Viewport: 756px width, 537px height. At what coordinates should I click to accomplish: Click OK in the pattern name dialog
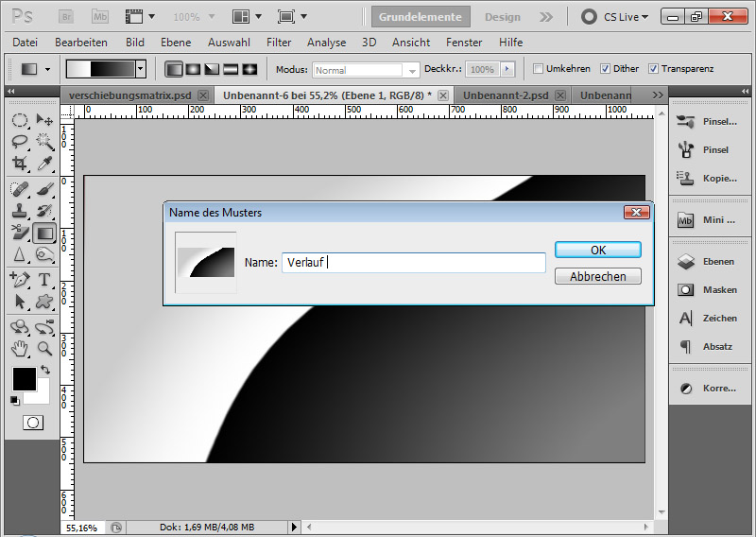pyautogui.click(x=597, y=250)
